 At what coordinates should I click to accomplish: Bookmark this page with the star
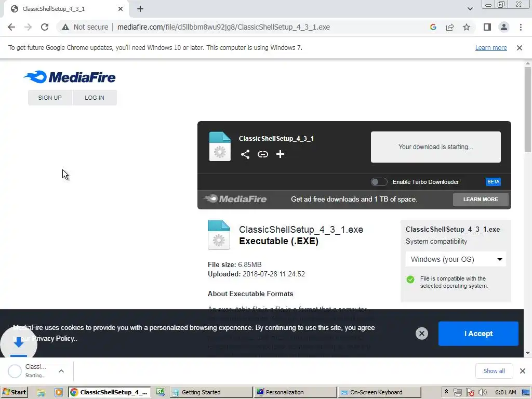(x=467, y=27)
